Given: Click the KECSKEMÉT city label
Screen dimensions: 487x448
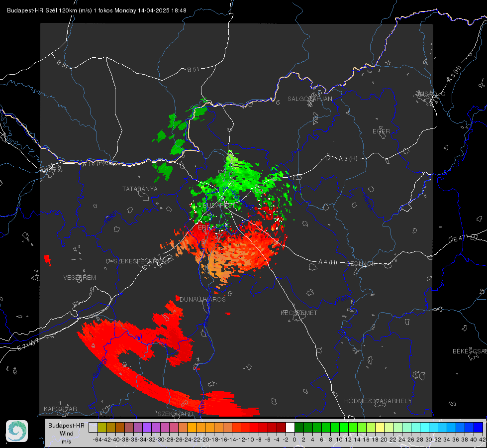Looking at the screenshot, I should tap(299, 313).
